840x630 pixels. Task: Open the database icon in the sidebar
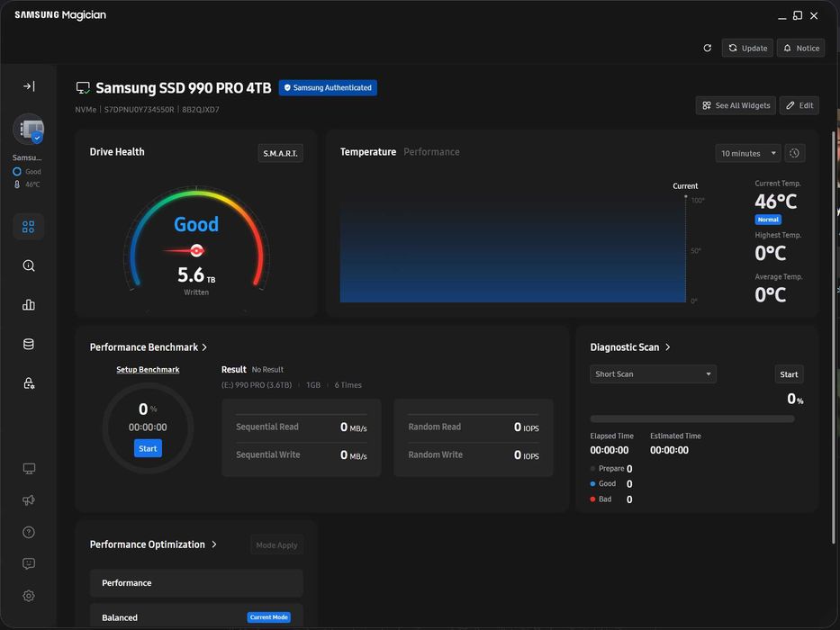(x=29, y=344)
